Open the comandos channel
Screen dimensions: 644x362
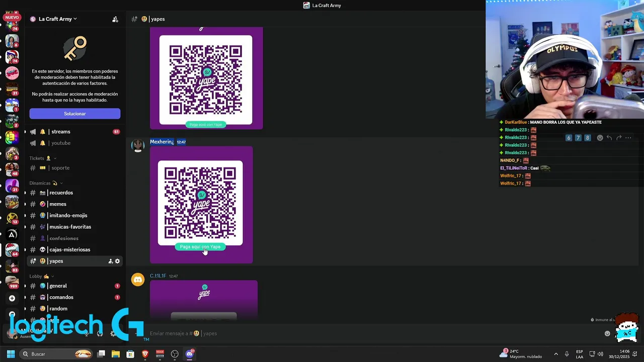(x=61, y=297)
